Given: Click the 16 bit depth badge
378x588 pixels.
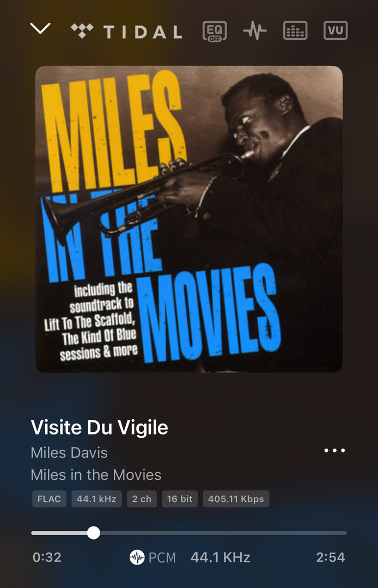Looking at the screenshot, I should tap(180, 499).
